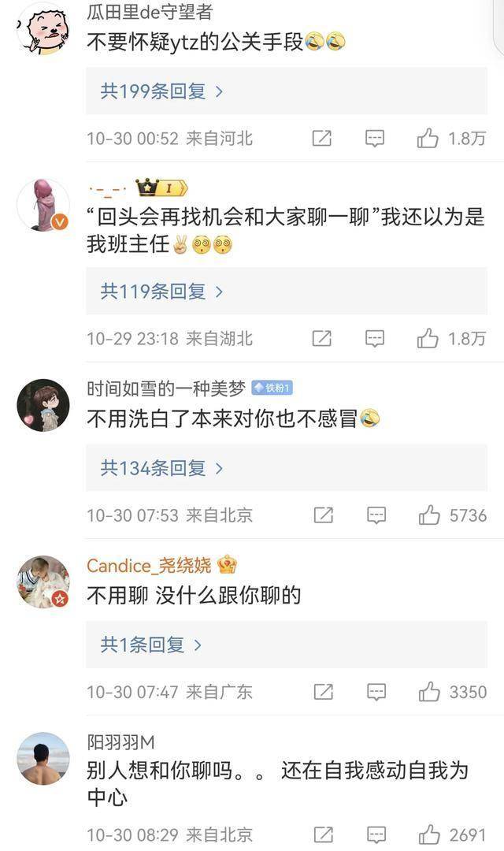Image resolution: width=504 pixels, height=851 pixels.
Task: Expand 共134条回复 thread
Action: 161,468
